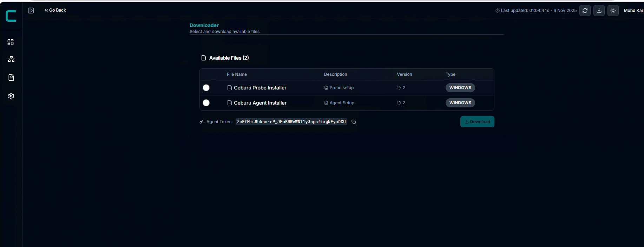Toggle the sidebar panel icon
This screenshot has width=644, height=247.
point(31,11)
